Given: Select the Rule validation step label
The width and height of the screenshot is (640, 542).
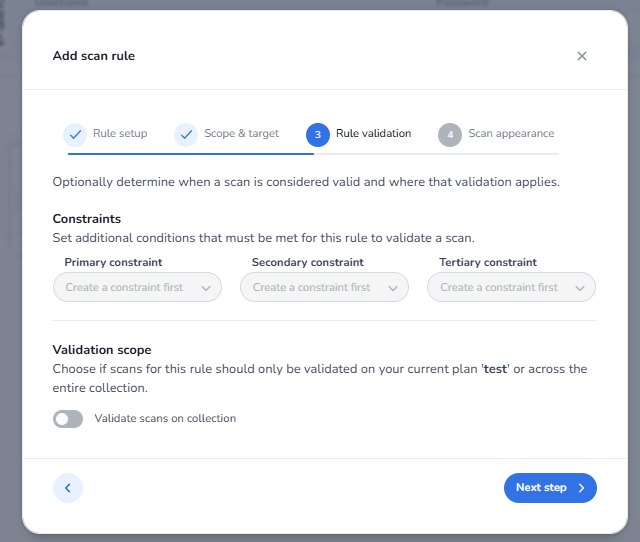Looking at the screenshot, I should [x=373, y=134].
